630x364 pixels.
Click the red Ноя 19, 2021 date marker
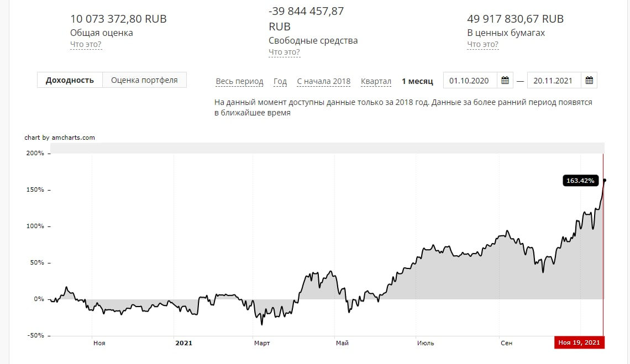click(579, 343)
